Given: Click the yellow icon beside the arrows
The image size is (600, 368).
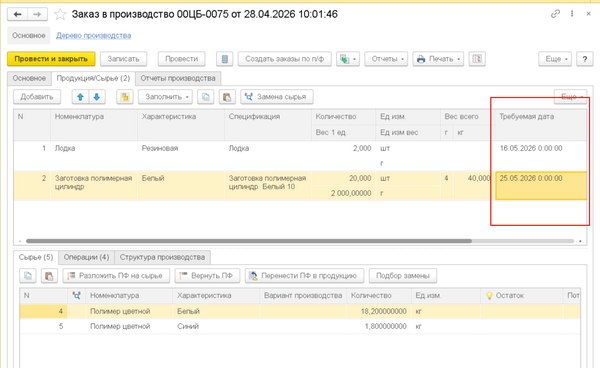Looking at the screenshot, I should 125,97.
